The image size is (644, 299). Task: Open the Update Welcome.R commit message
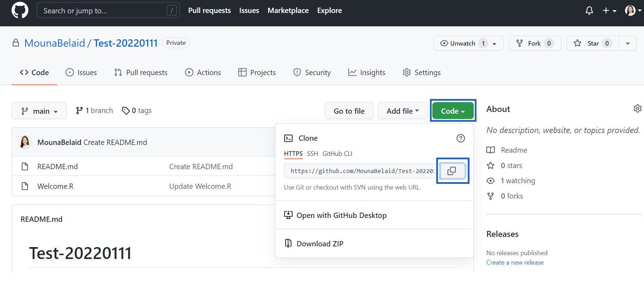pos(200,186)
